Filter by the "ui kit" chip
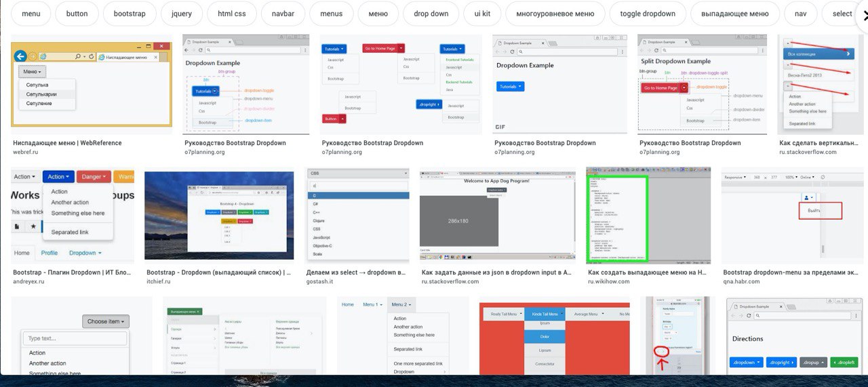The width and height of the screenshot is (868, 387). 481,14
